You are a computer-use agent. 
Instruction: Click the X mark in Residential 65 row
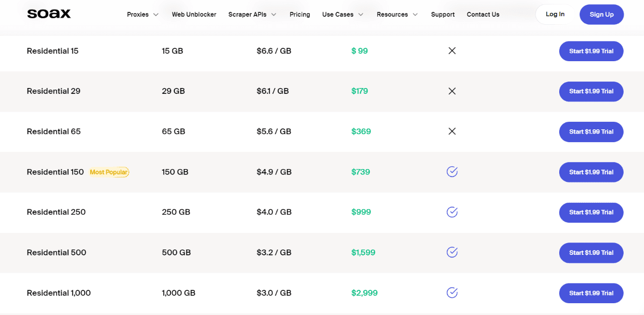click(x=452, y=131)
